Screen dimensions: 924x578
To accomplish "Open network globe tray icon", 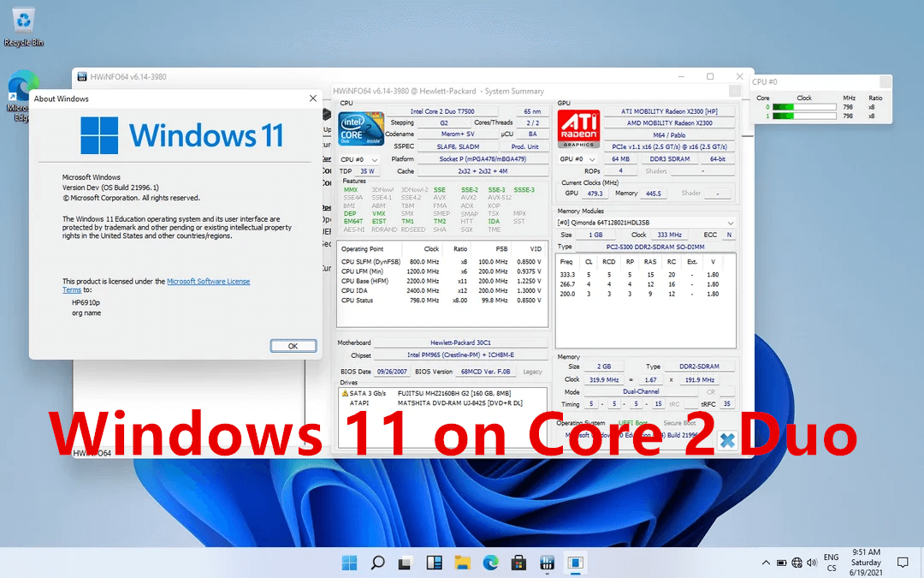I will coord(797,563).
